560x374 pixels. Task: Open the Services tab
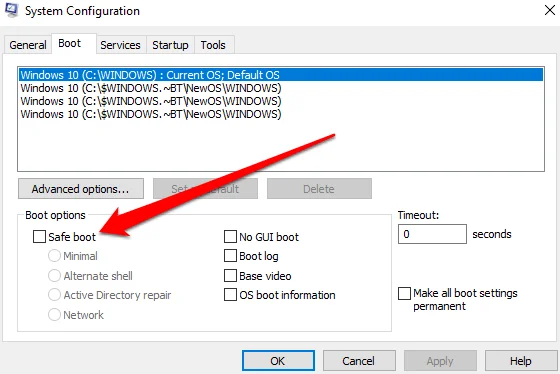[120, 45]
